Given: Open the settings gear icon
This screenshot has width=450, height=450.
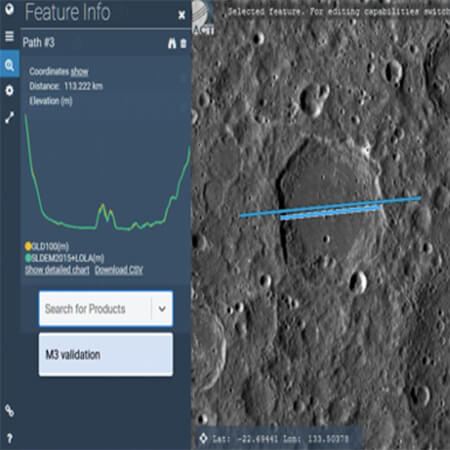Looking at the screenshot, I should pyautogui.click(x=9, y=90).
